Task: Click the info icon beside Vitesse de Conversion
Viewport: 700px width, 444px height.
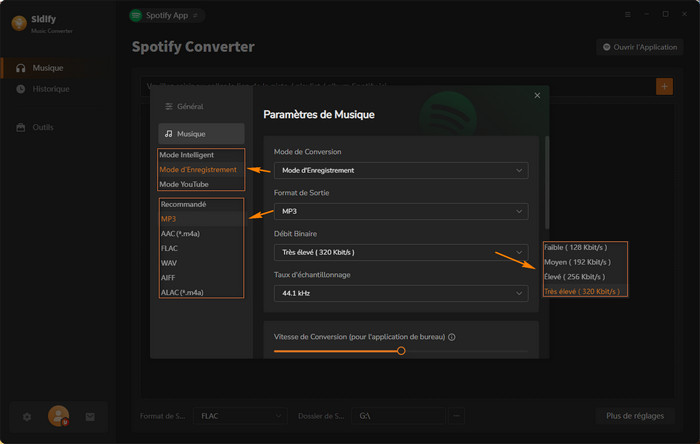Action: pyautogui.click(x=452, y=337)
